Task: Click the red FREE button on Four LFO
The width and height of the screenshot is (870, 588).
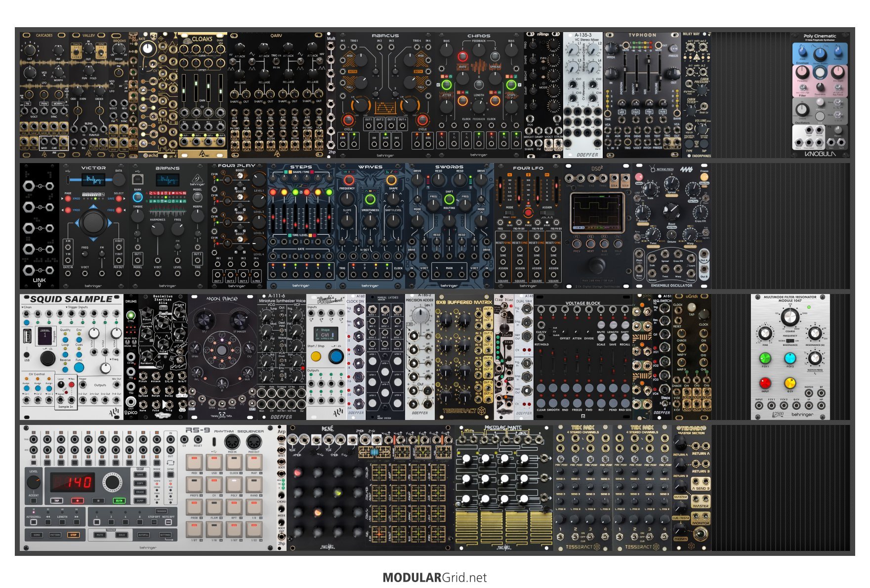Action: [x=528, y=212]
